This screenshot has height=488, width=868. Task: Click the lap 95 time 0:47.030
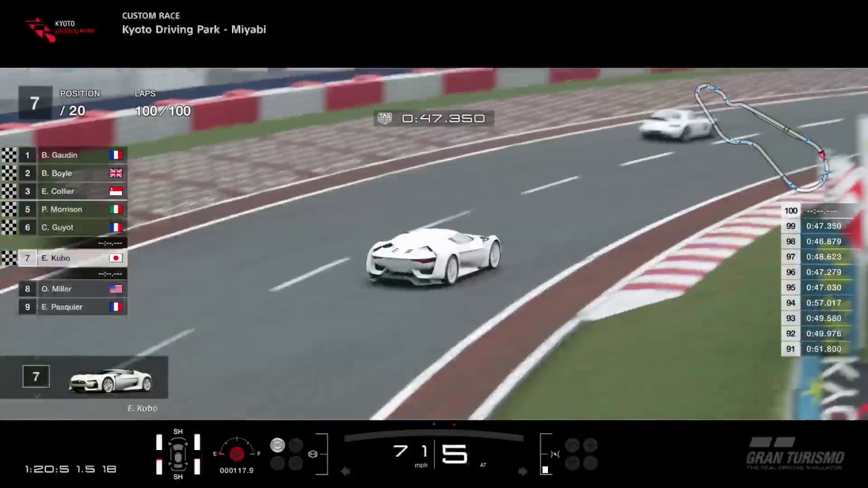pos(823,288)
